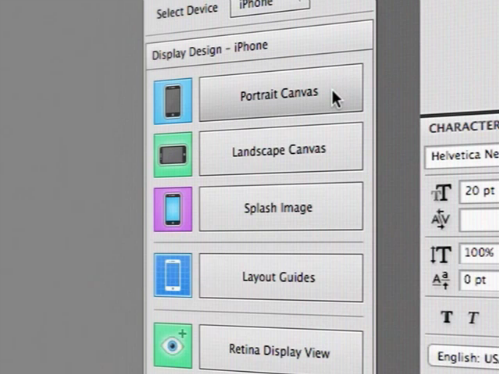Click the 20 pt font size field

[x=479, y=191]
